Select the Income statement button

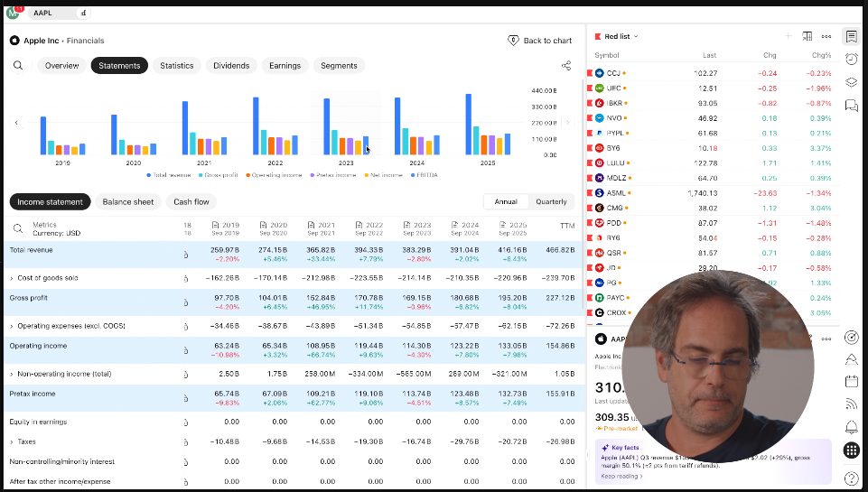coord(50,201)
